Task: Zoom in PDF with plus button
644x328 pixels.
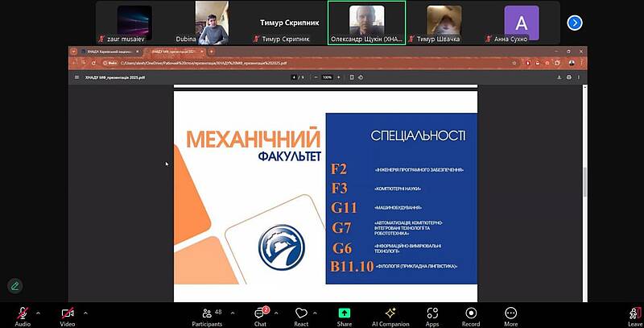Action: [x=339, y=77]
